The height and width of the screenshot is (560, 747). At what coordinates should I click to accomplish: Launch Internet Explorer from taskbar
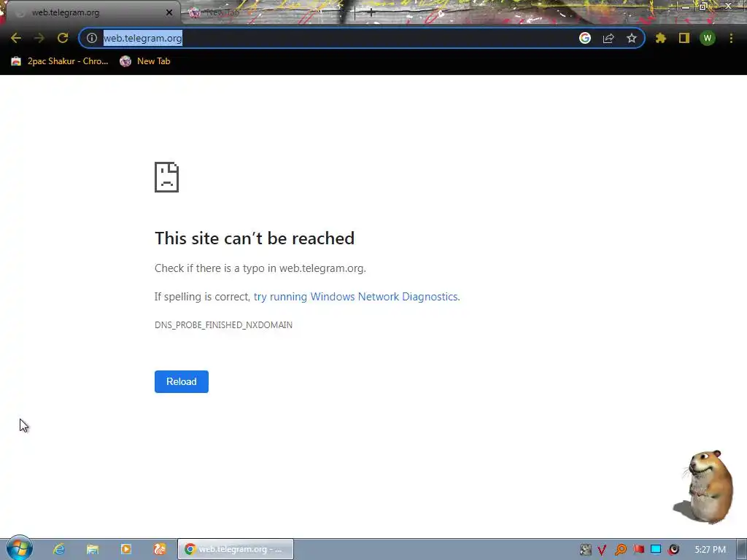click(x=59, y=549)
